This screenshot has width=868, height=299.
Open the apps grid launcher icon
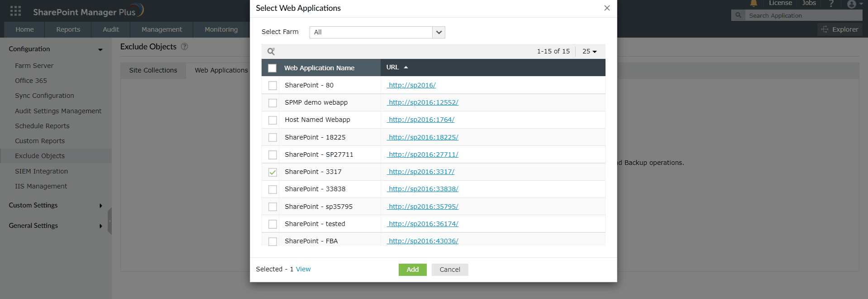(15, 11)
